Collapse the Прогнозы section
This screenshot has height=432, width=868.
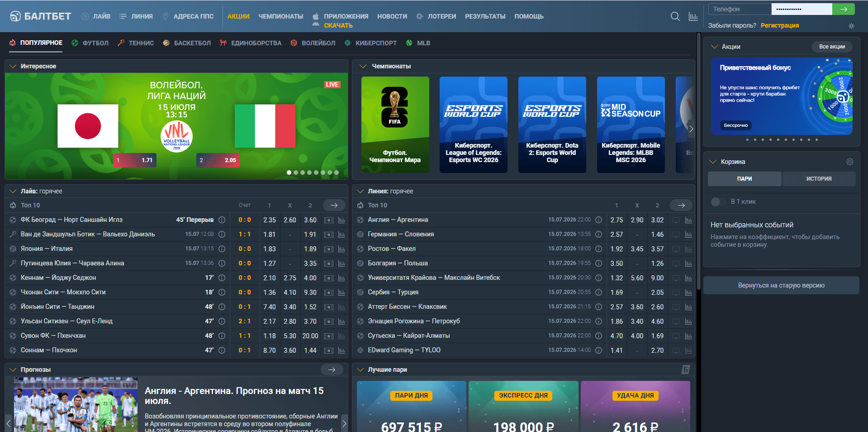click(13, 370)
